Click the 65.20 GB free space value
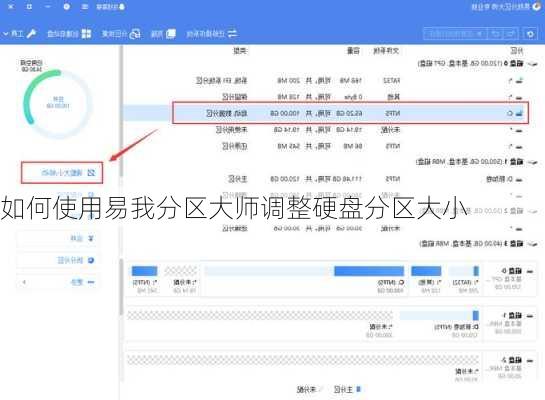Viewport: 545px width, 400px height. click(349, 113)
